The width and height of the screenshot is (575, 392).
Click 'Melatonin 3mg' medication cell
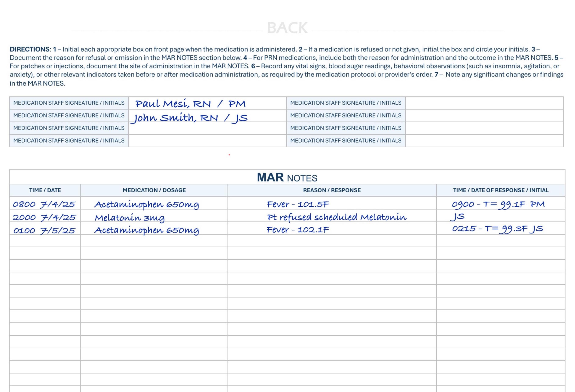tap(154, 216)
